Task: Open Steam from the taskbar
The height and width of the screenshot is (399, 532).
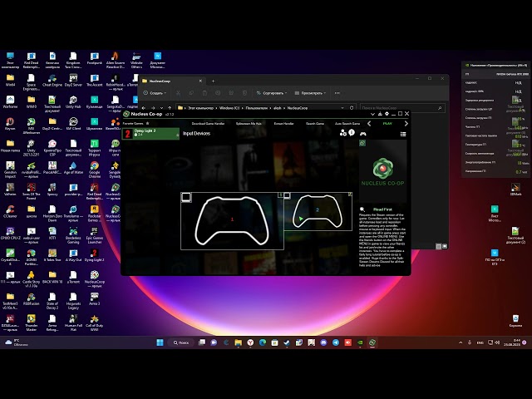Action: coord(286,342)
